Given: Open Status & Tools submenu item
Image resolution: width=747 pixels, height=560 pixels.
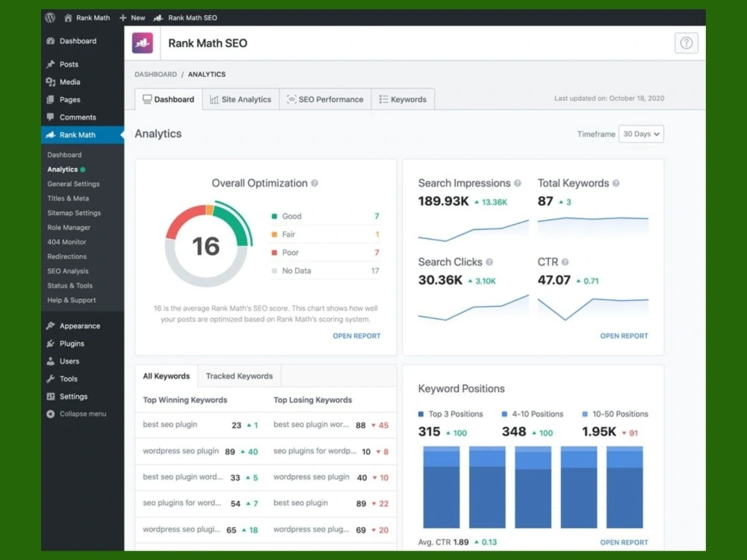Looking at the screenshot, I should tap(70, 286).
